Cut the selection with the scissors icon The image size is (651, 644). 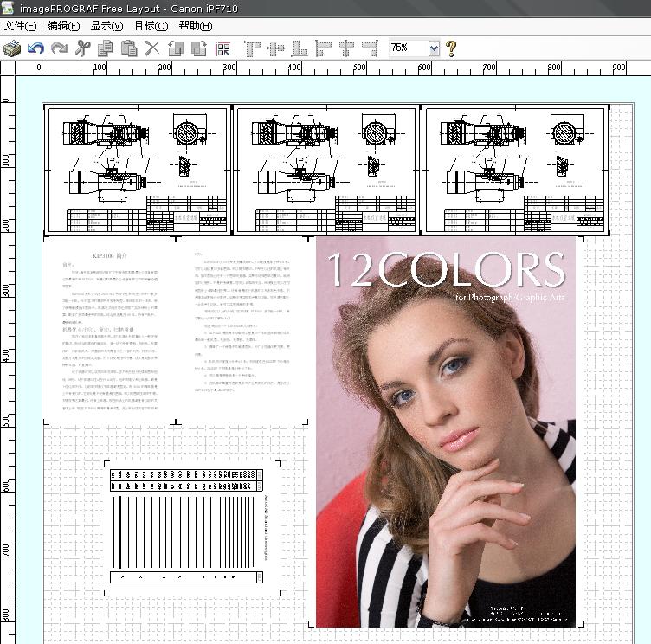tap(82, 48)
